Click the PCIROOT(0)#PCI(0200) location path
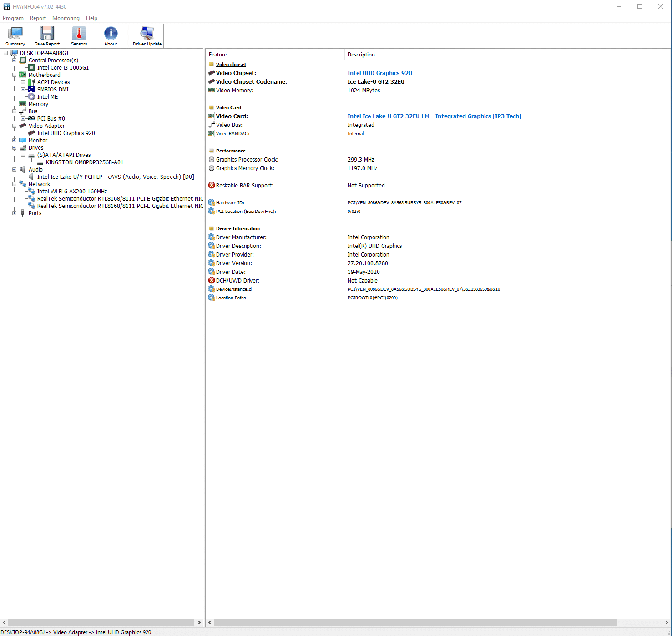Screen dimensions: 672x636 point(373,298)
